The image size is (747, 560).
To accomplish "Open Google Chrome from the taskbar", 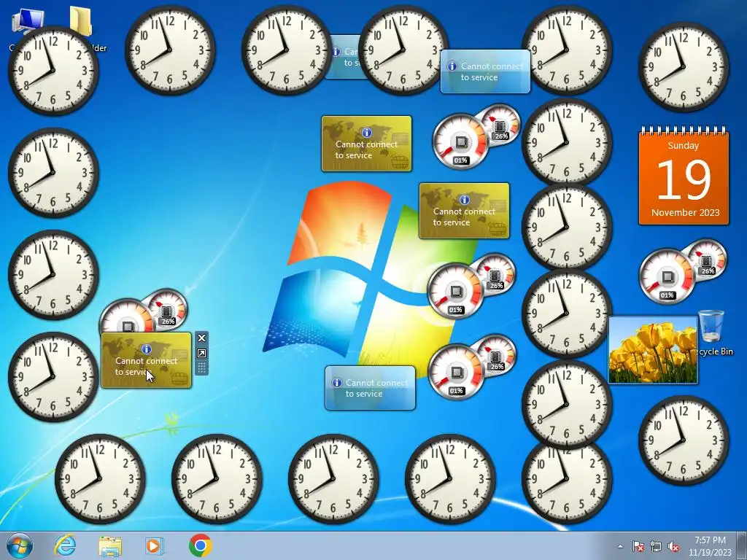I will [x=200, y=545].
